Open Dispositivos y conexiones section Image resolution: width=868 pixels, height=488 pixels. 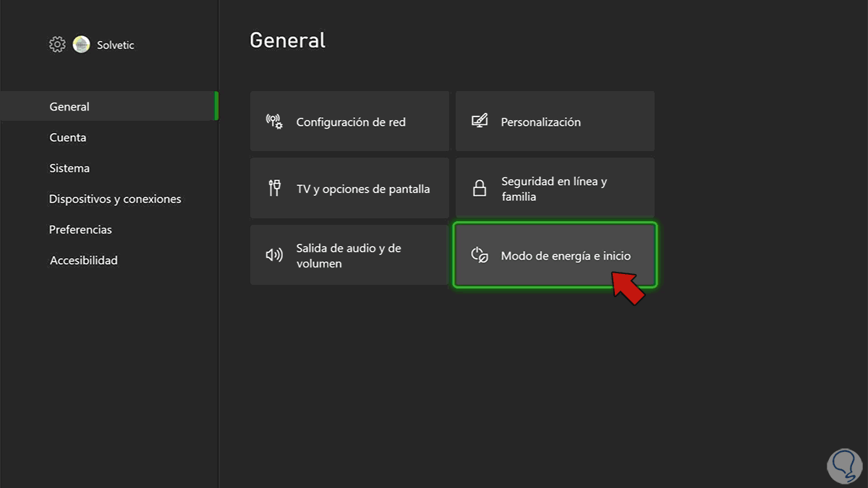[x=115, y=199]
